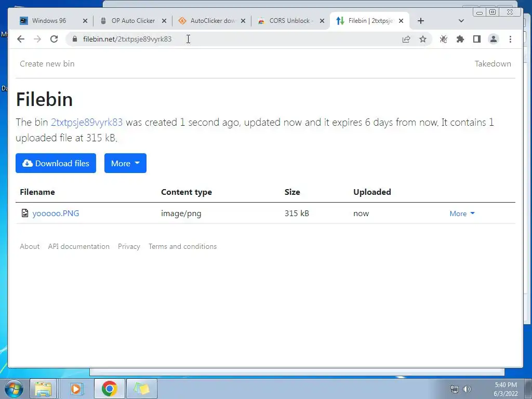Bookmark this page with the star icon
This screenshot has height=399, width=532.
[x=423, y=39]
